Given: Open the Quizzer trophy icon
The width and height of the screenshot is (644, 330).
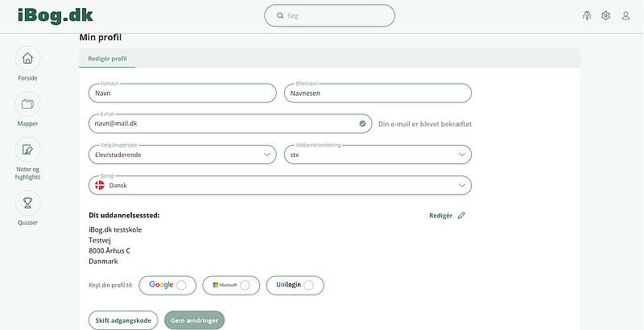Looking at the screenshot, I should click(27, 203).
